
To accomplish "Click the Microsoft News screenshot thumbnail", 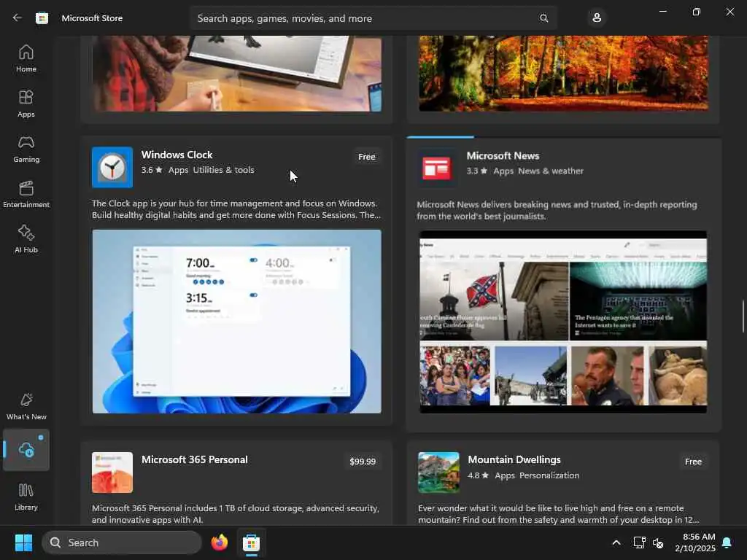I will coord(563,322).
